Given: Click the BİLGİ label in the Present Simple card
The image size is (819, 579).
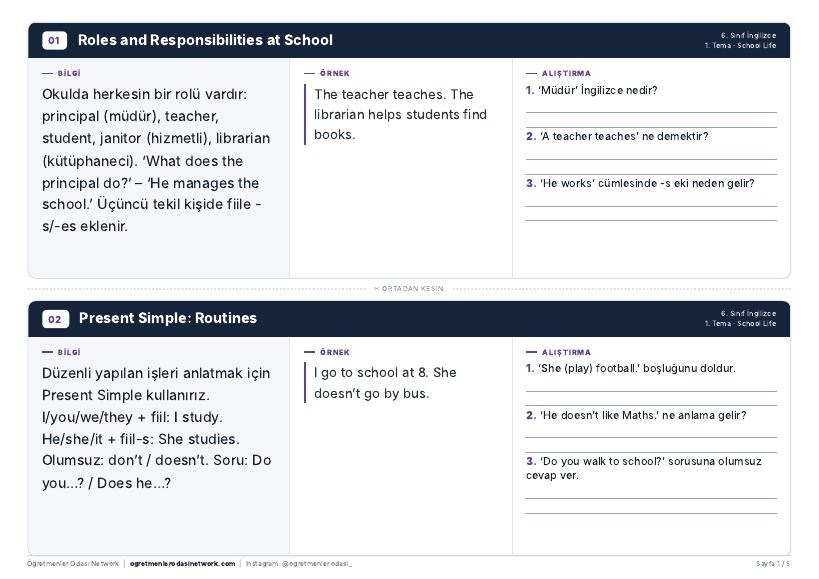Looking at the screenshot, I should tap(69, 352).
